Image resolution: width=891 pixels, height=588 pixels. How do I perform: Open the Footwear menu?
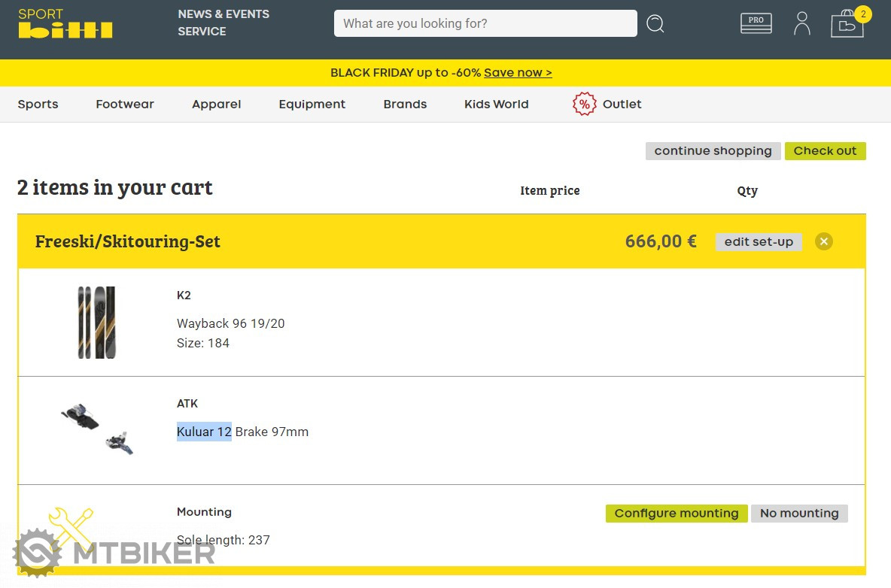pyautogui.click(x=125, y=105)
